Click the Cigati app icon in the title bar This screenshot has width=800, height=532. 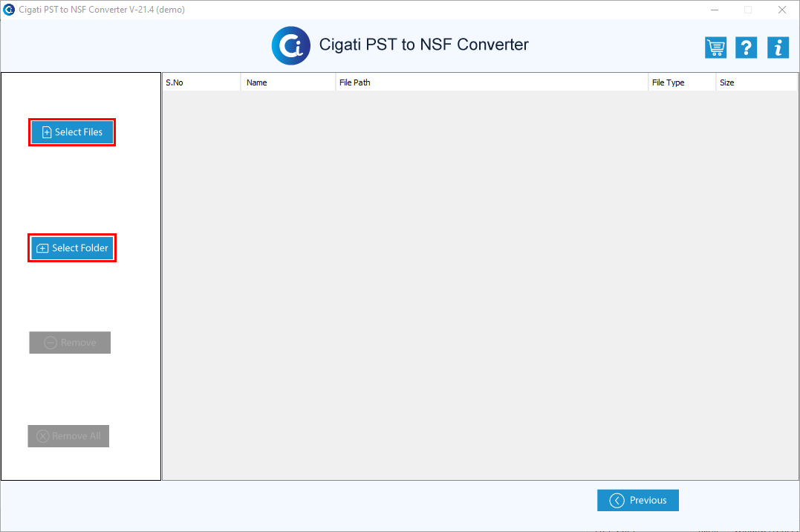tap(9, 10)
